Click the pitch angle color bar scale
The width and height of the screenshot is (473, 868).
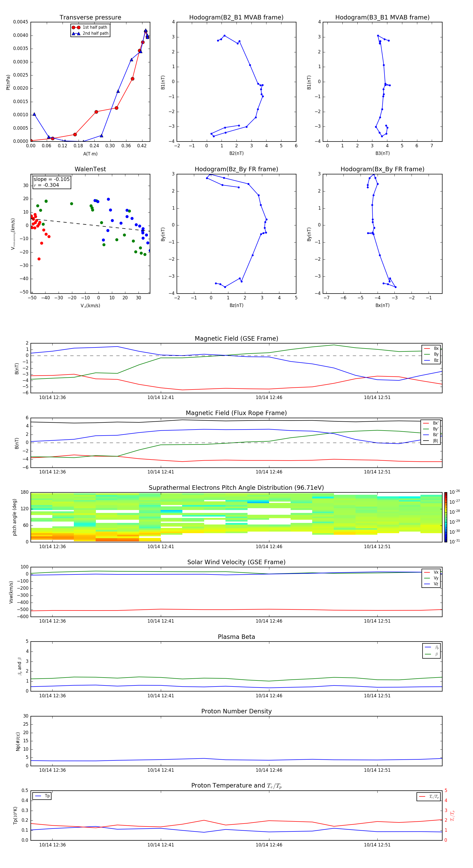pyautogui.click(x=446, y=517)
